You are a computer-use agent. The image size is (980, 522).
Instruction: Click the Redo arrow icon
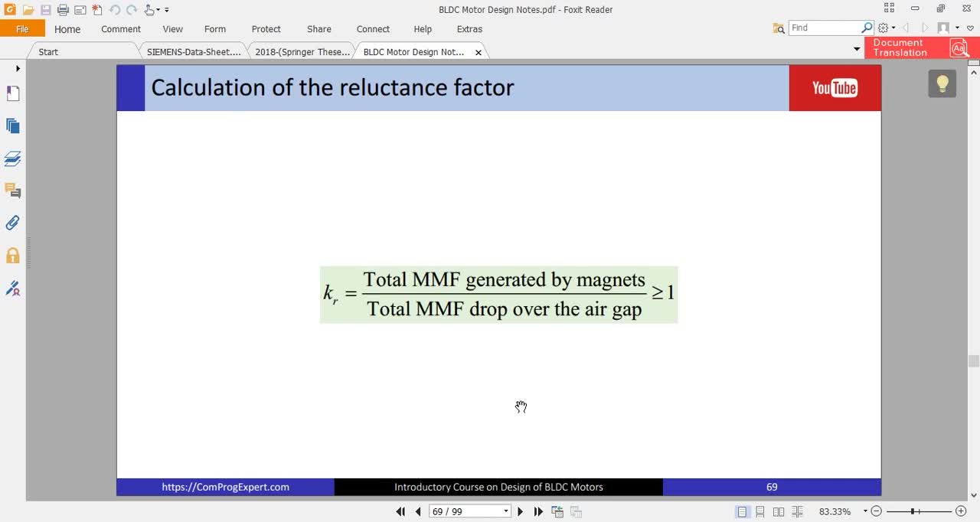click(132, 10)
